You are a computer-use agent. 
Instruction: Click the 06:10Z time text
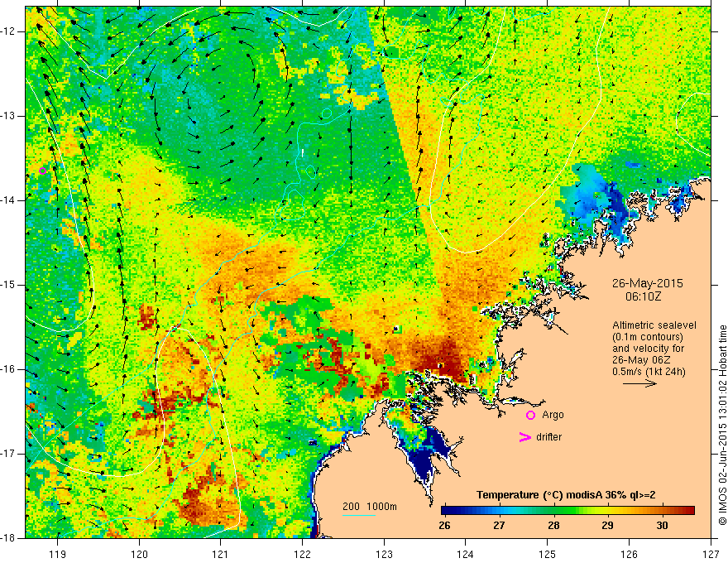(643, 296)
